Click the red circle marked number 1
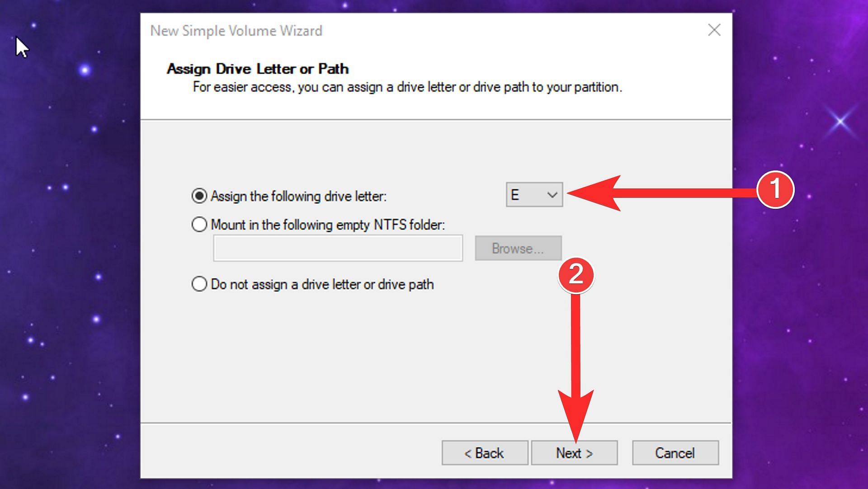The image size is (868, 489). pyautogui.click(x=776, y=189)
